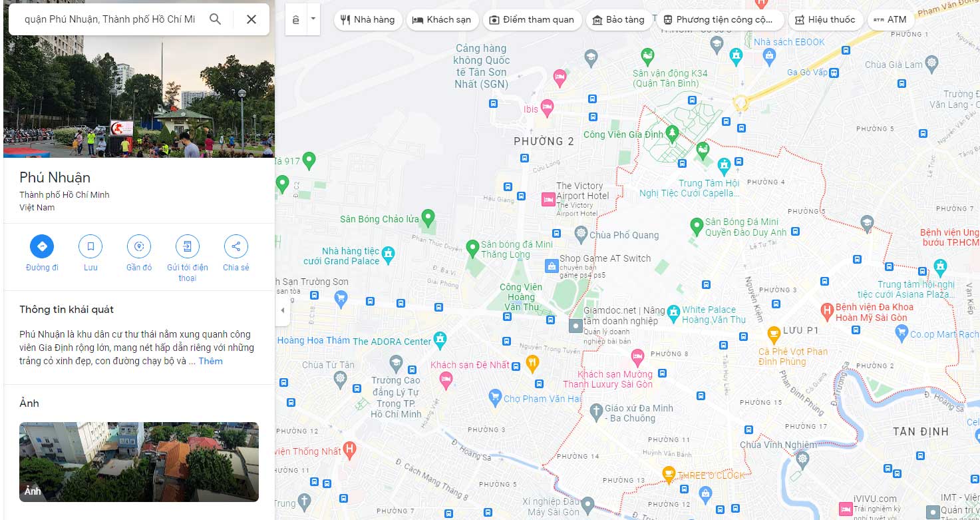Select the Nhà hàng category item

[x=367, y=19]
